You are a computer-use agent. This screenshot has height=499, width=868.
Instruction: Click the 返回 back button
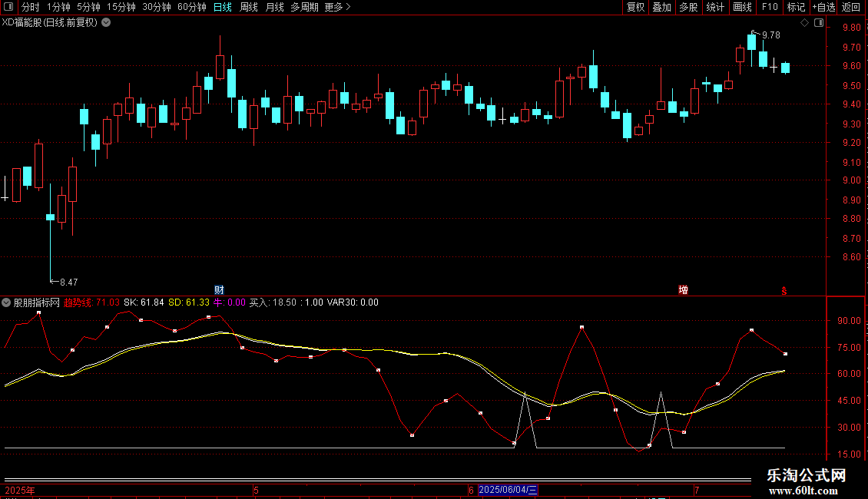pyautogui.click(x=851, y=7)
